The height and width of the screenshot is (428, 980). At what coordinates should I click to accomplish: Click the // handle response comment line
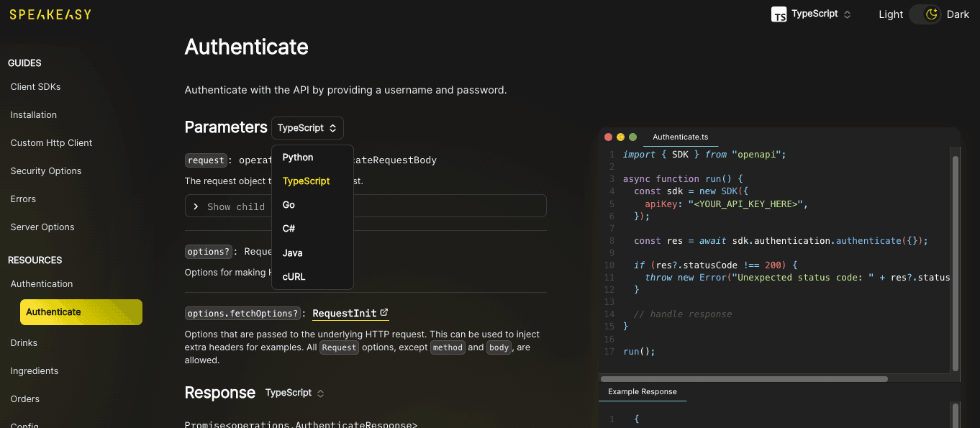(683, 314)
